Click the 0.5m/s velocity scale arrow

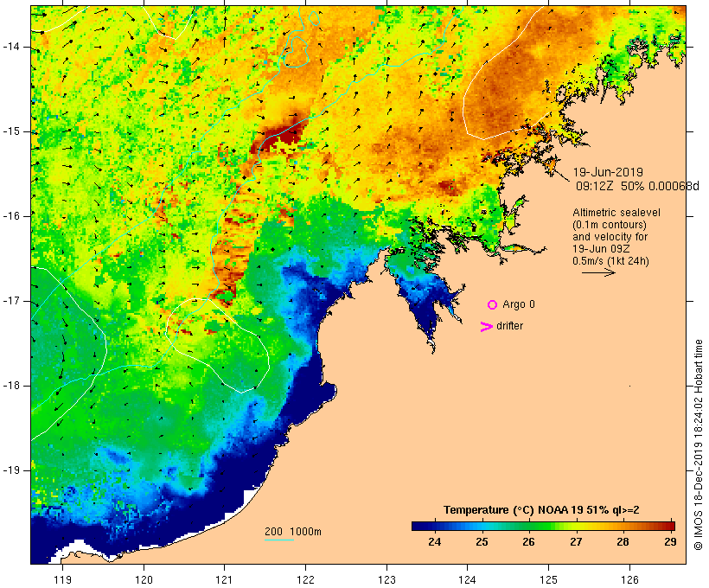[598, 272]
